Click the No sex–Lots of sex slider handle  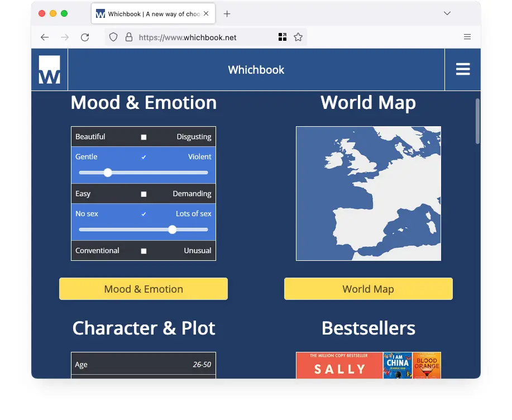pyautogui.click(x=173, y=230)
